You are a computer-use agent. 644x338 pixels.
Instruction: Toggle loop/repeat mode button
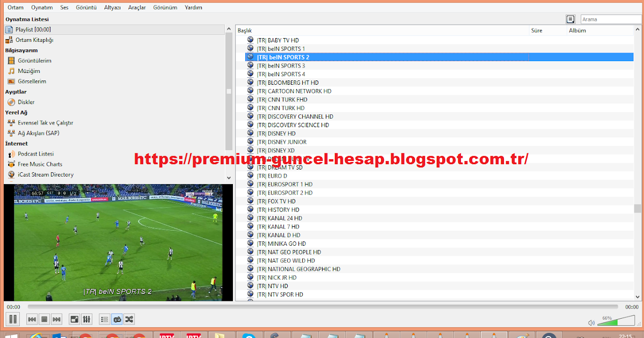tap(117, 319)
